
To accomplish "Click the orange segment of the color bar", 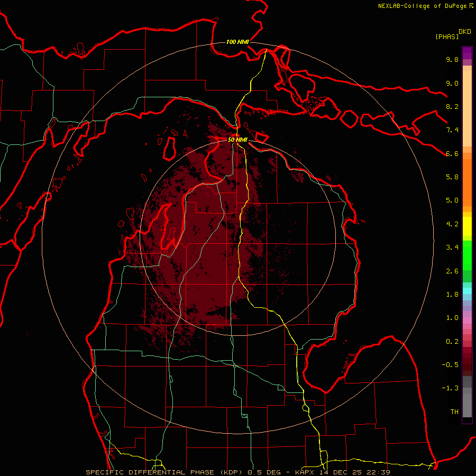I will point(467,182).
